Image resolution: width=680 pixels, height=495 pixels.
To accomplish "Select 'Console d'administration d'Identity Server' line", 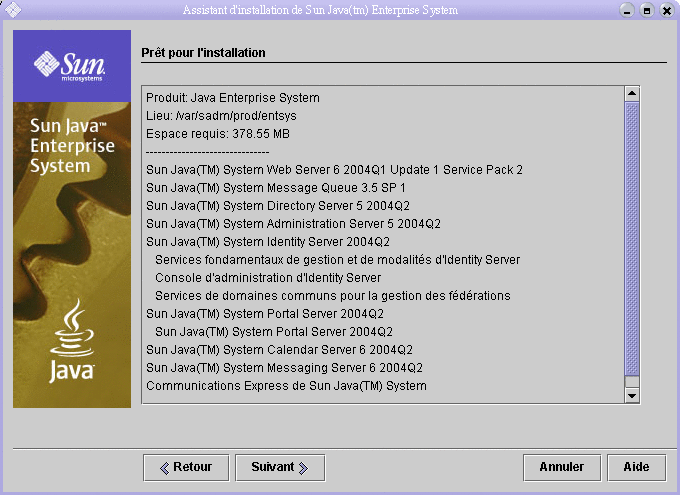I will click(x=268, y=278).
